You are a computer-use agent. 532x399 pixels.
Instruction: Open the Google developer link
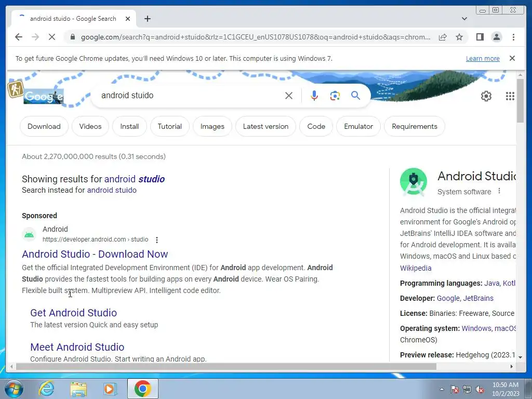coord(448,298)
